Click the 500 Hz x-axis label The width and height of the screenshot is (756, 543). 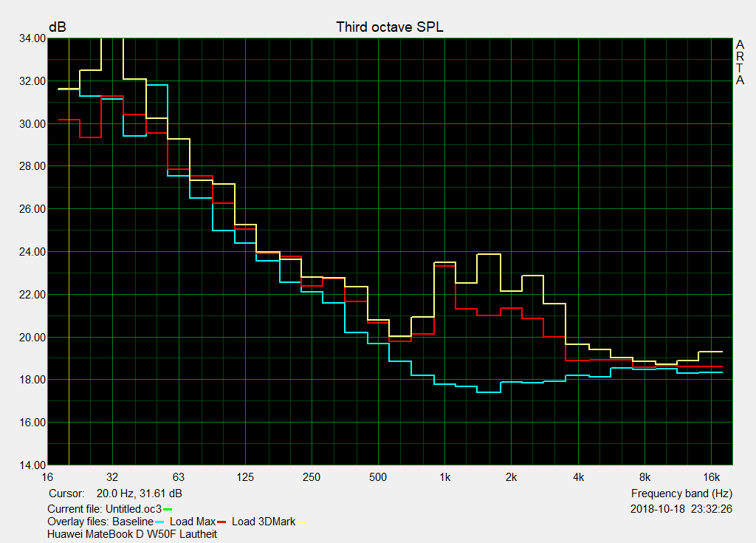coord(378,477)
